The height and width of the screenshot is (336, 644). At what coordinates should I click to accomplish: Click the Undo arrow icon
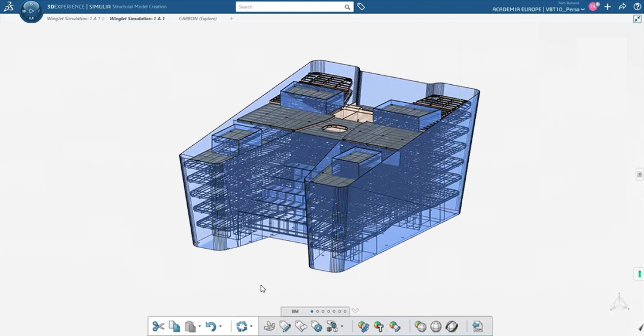(210, 326)
